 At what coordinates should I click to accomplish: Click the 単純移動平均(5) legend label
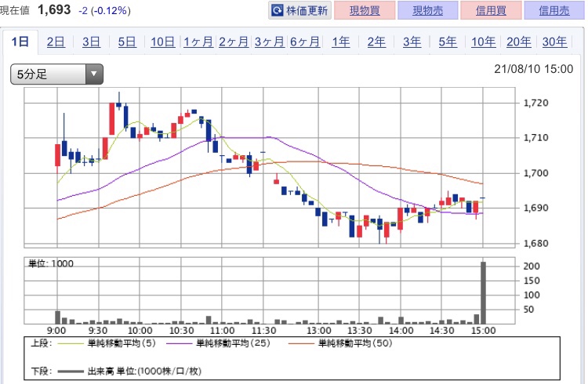tap(122, 342)
